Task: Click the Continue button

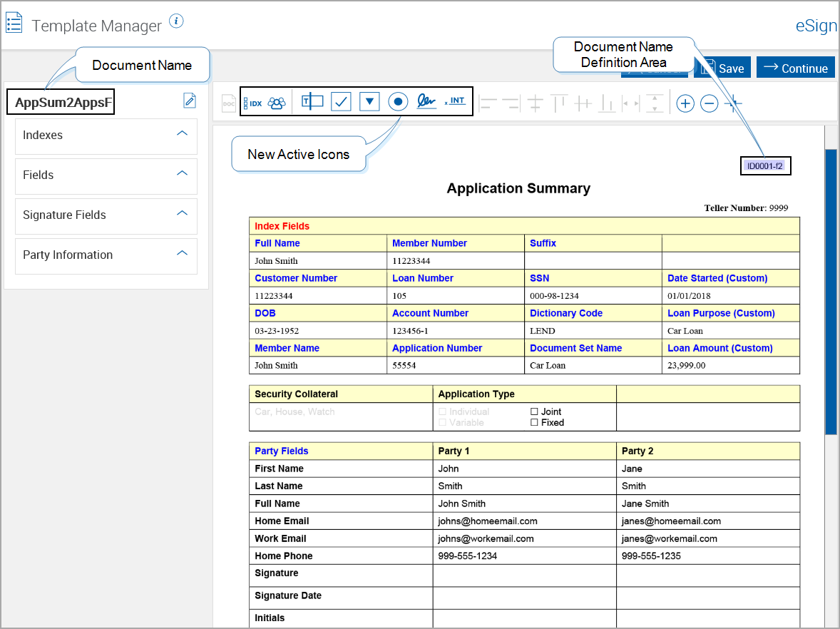Action: (796, 68)
